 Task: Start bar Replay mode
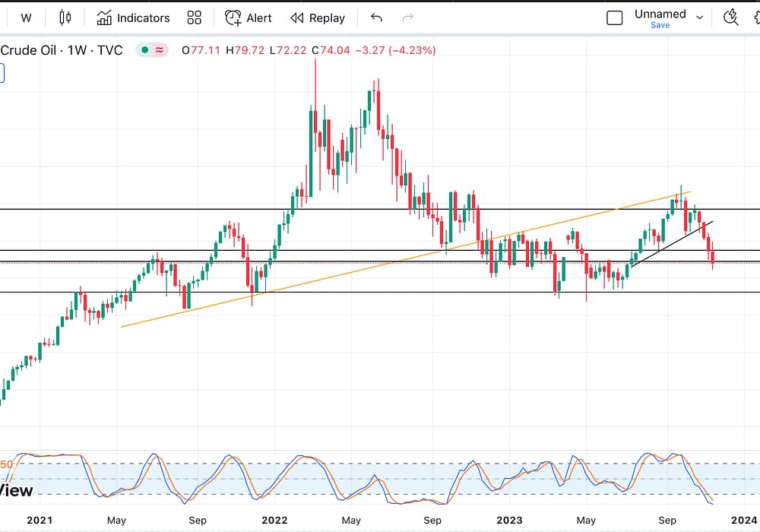tap(318, 17)
